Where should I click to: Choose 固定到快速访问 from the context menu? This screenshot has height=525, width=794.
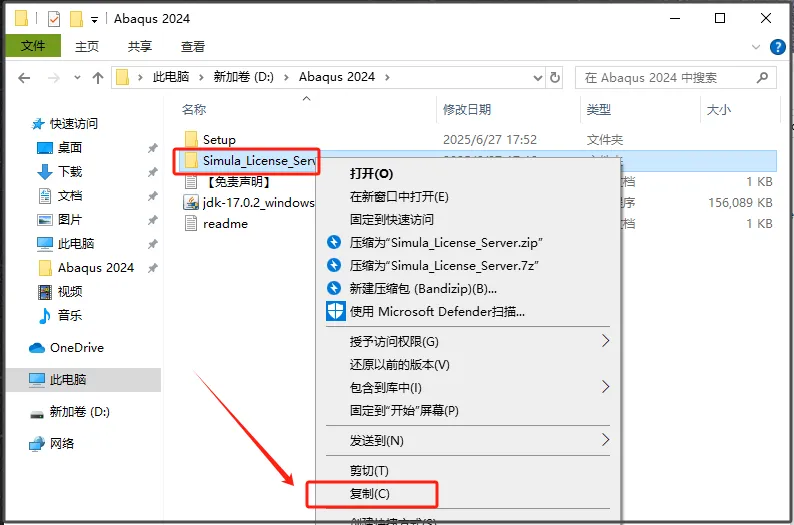pyautogui.click(x=391, y=219)
